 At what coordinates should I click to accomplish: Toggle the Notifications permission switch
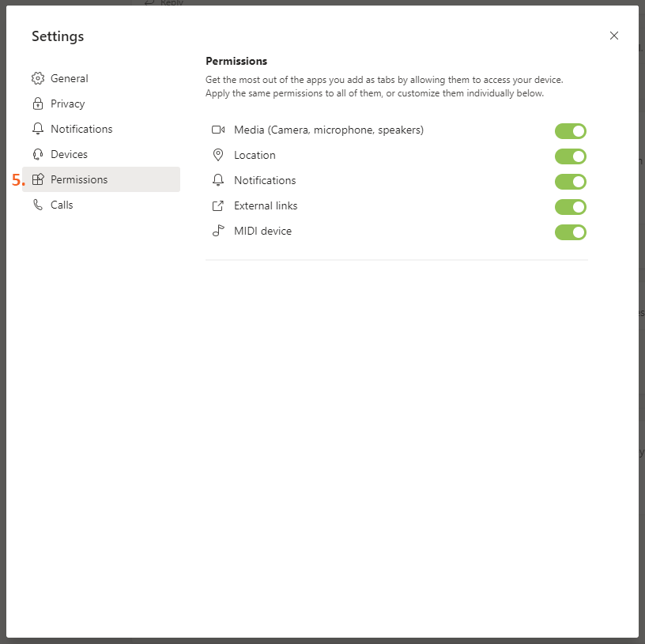click(570, 182)
